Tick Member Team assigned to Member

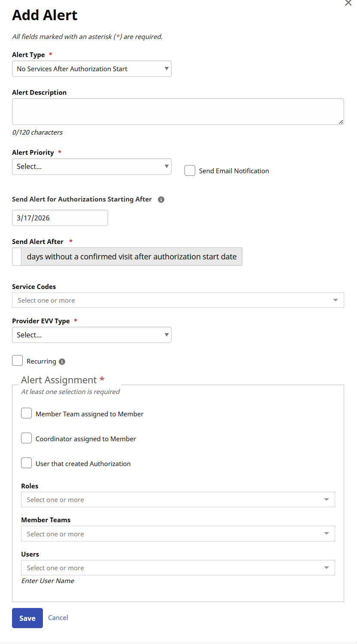click(x=27, y=413)
